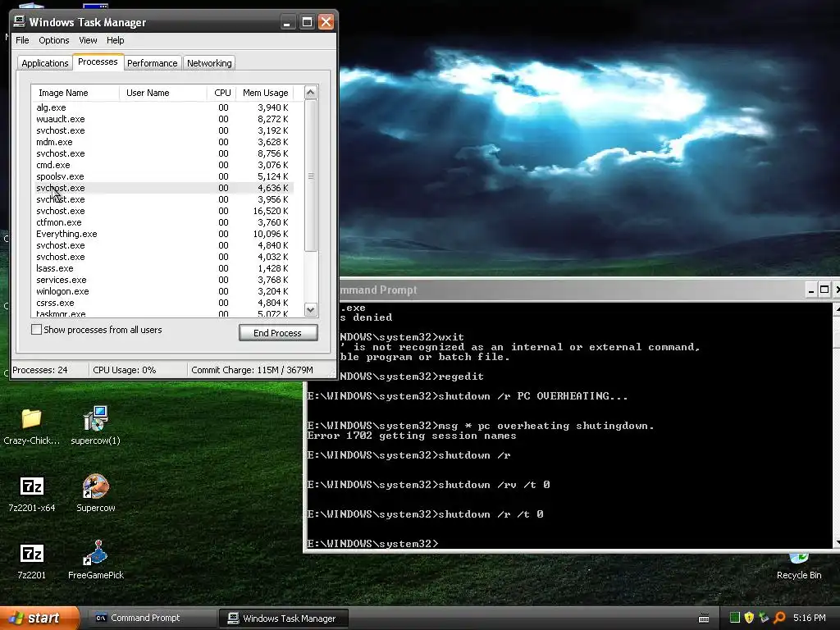Select the wuauclt.exe process row

[163, 119]
